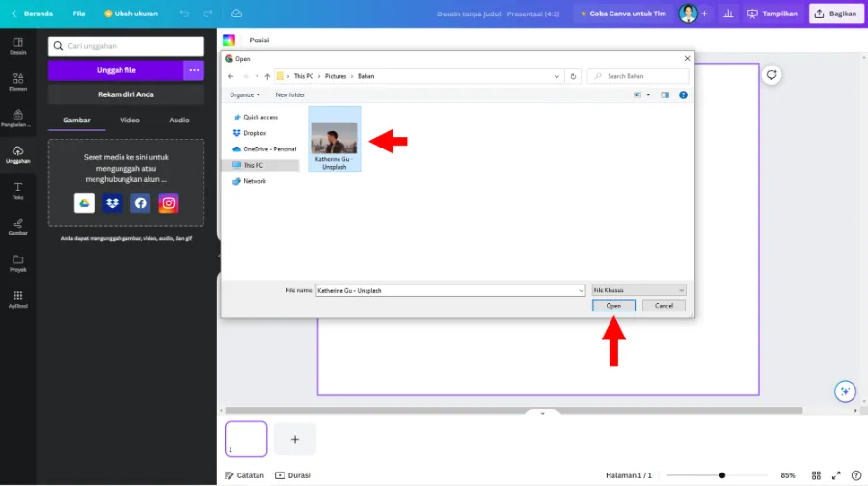This screenshot has height=486, width=868.
Task: Select the Katherine Gu - Unsplash image
Action: point(335,140)
